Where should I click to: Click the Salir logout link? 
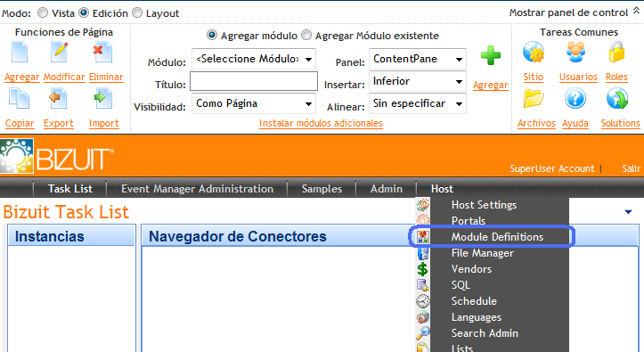coord(631,168)
